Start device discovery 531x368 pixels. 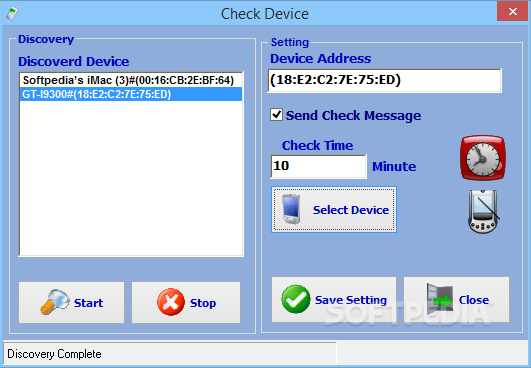click(x=71, y=302)
